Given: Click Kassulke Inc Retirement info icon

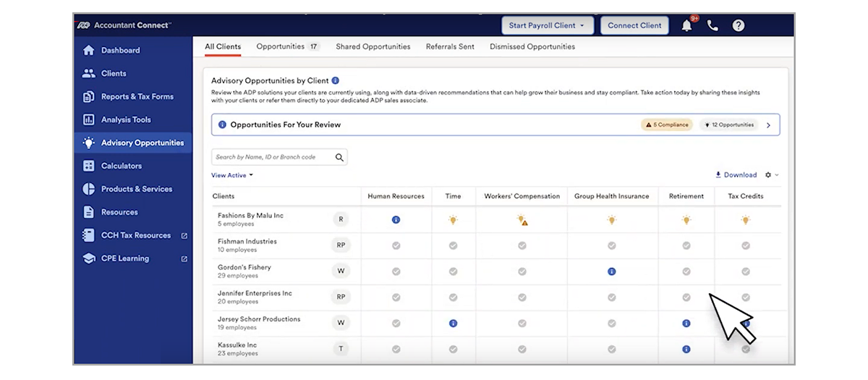Looking at the screenshot, I should tap(686, 349).
